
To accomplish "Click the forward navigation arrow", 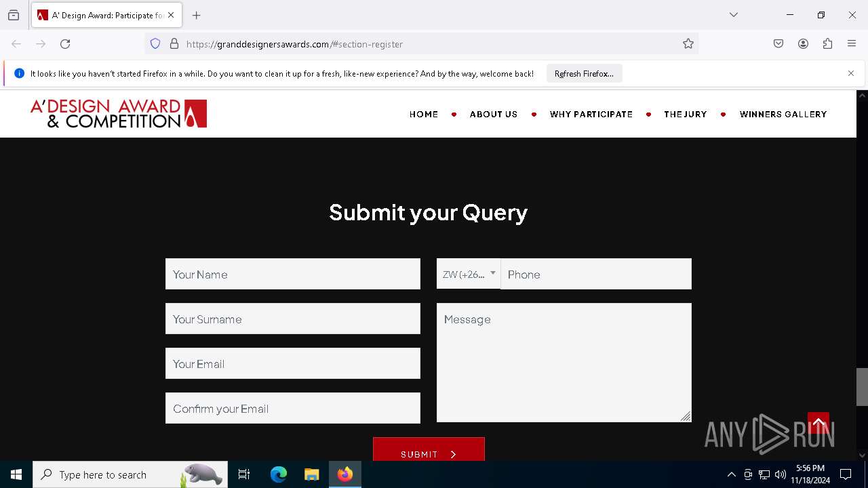I will pyautogui.click(x=41, y=44).
